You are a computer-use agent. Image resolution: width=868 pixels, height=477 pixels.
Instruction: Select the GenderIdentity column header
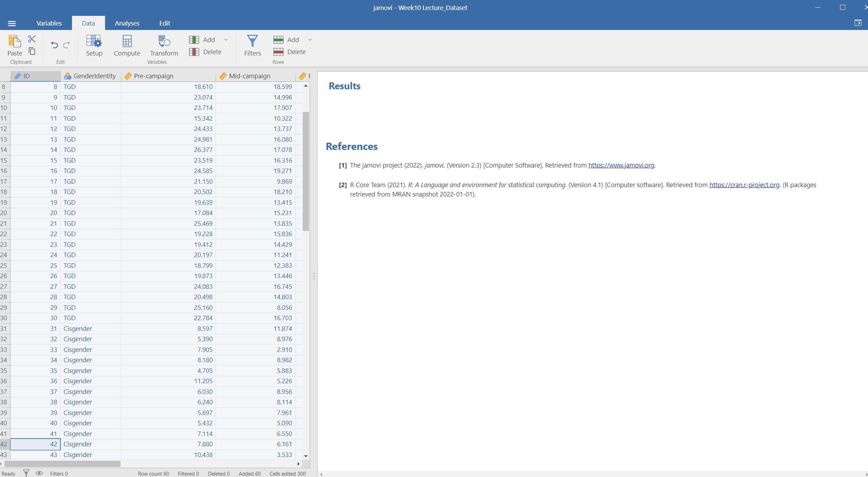(90, 76)
